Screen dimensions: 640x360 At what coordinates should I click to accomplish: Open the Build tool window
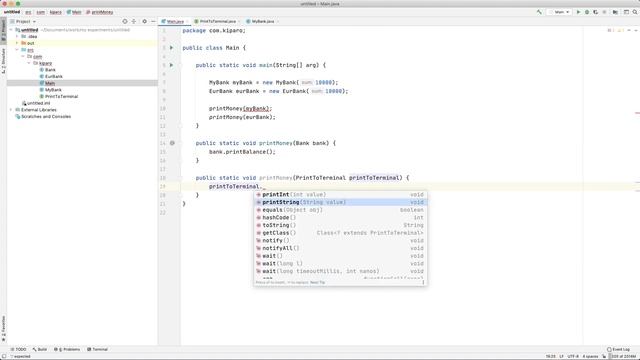click(40, 349)
